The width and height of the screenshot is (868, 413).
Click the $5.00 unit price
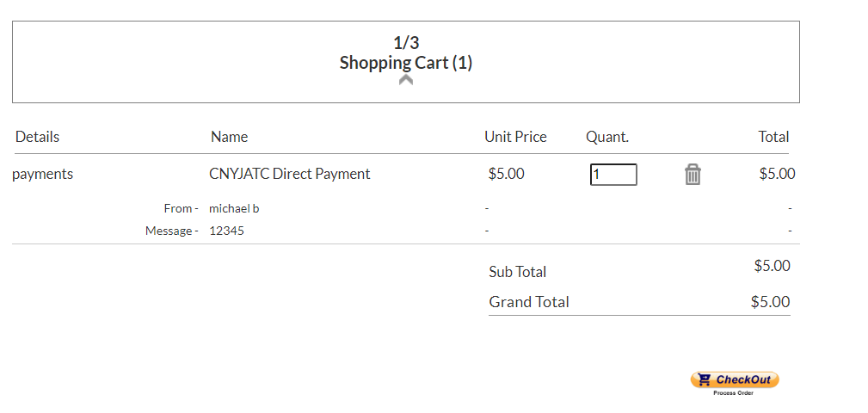pyautogui.click(x=506, y=174)
